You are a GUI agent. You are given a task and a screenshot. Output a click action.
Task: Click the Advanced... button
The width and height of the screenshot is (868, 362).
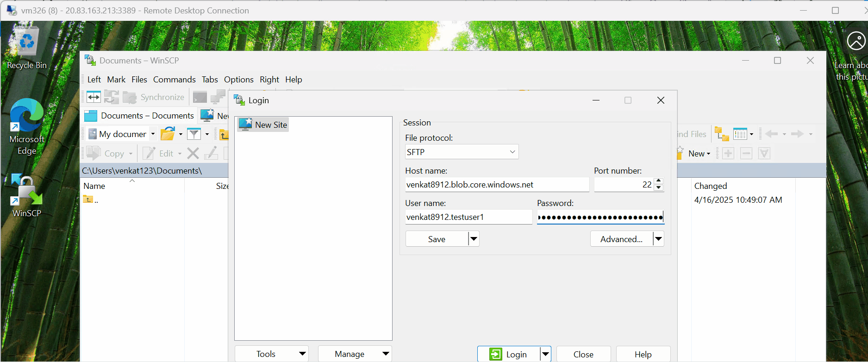coord(621,239)
